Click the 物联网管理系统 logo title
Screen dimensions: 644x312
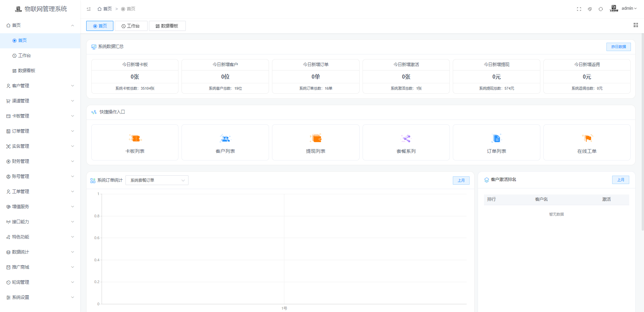pos(46,9)
